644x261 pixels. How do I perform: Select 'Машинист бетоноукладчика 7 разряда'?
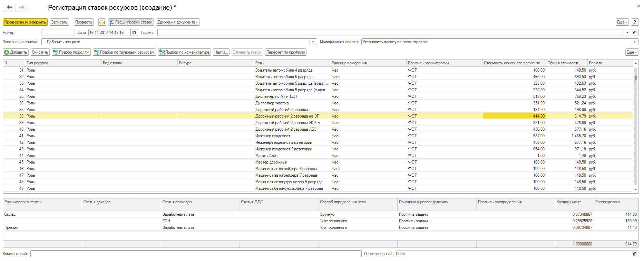(318, 188)
